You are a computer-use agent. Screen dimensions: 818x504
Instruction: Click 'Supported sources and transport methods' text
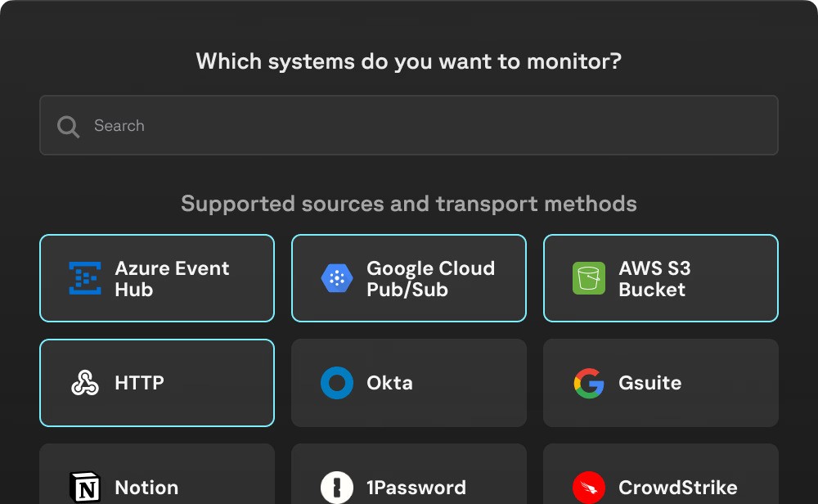pos(408,204)
